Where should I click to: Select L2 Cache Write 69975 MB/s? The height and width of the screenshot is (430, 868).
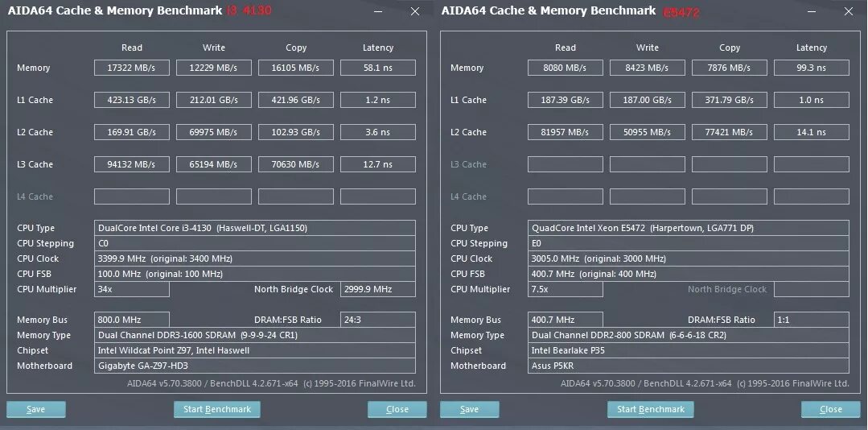point(214,132)
